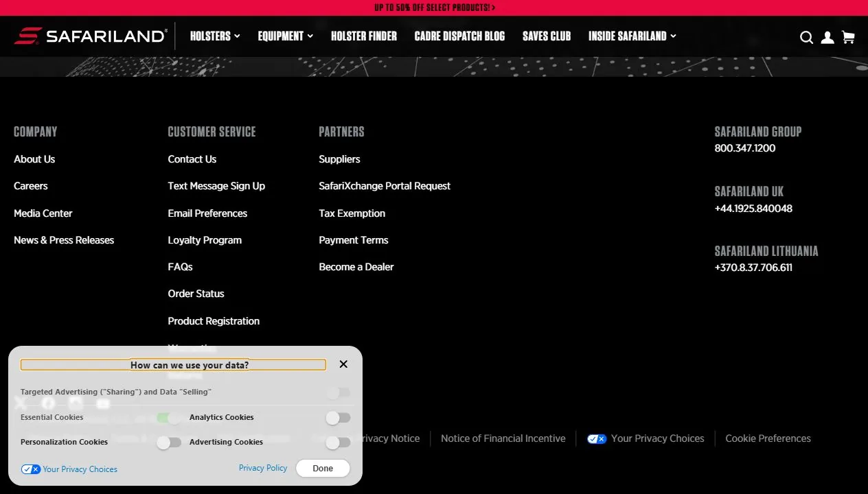Image resolution: width=868 pixels, height=494 pixels.
Task: Open Tax Exemption link
Action: tap(352, 213)
